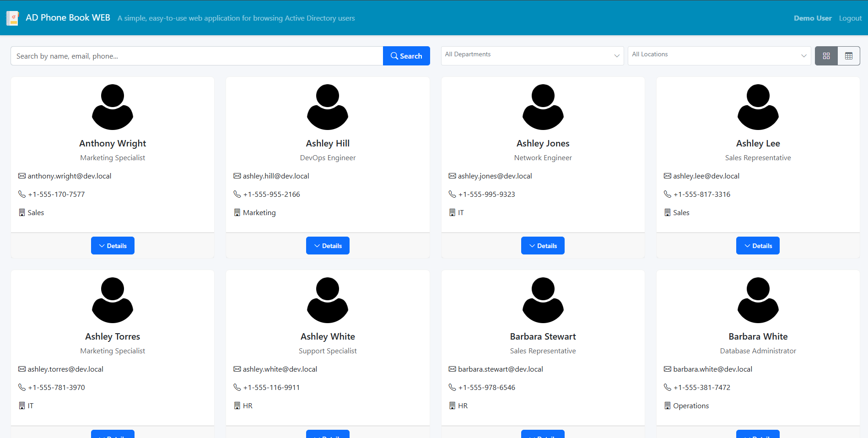Log out via the Logout link
The height and width of the screenshot is (438, 868).
(x=850, y=18)
